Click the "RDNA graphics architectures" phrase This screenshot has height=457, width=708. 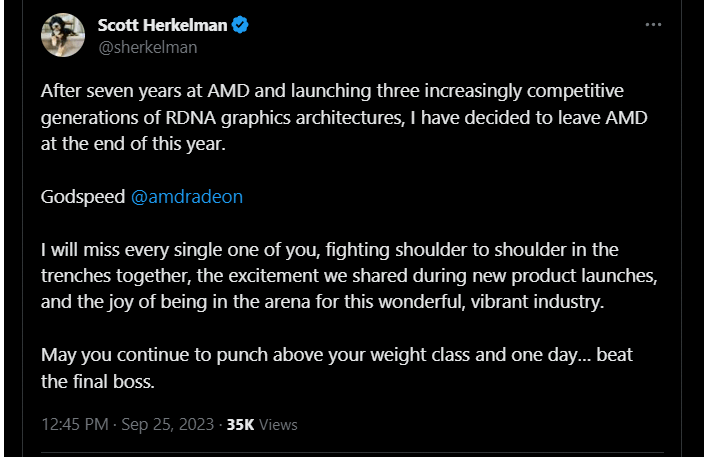coord(284,118)
